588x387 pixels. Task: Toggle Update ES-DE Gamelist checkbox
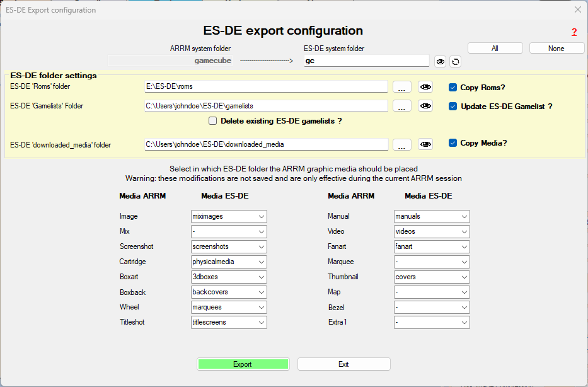(x=453, y=107)
